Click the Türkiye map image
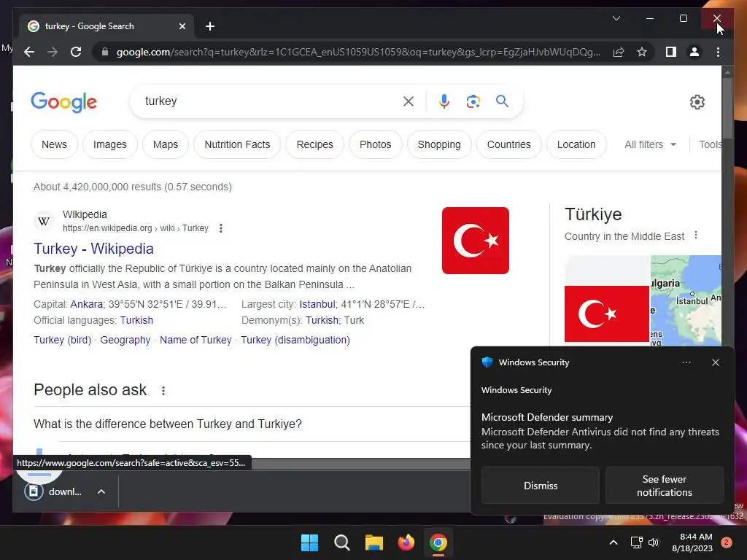The image size is (747, 560). [x=686, y=300]
